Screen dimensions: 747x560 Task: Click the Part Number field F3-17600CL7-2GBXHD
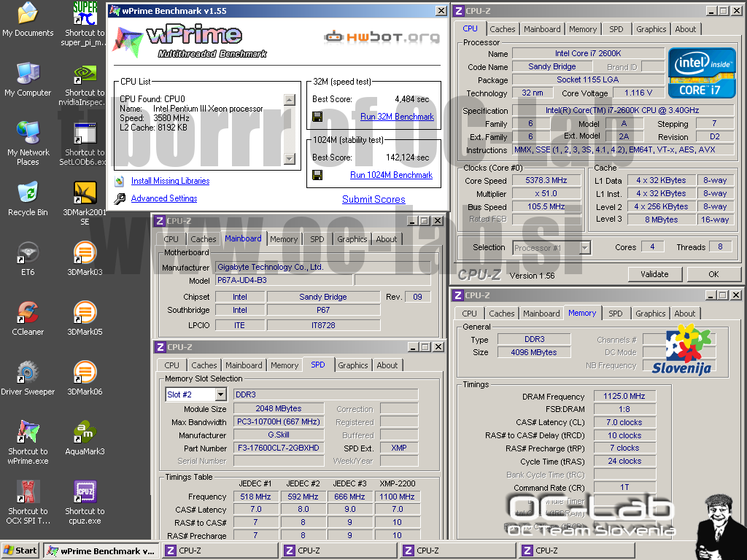(x=279, y=448)
